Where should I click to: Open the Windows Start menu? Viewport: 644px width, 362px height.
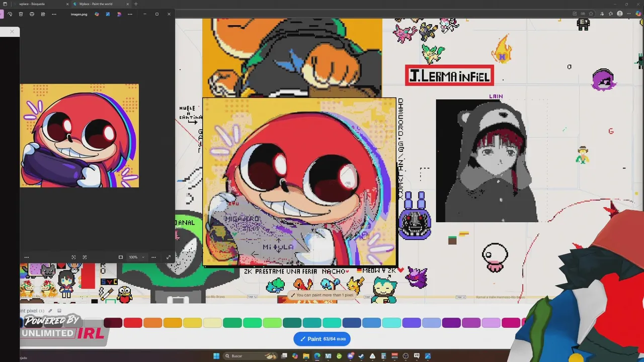(x=216, y=356)
